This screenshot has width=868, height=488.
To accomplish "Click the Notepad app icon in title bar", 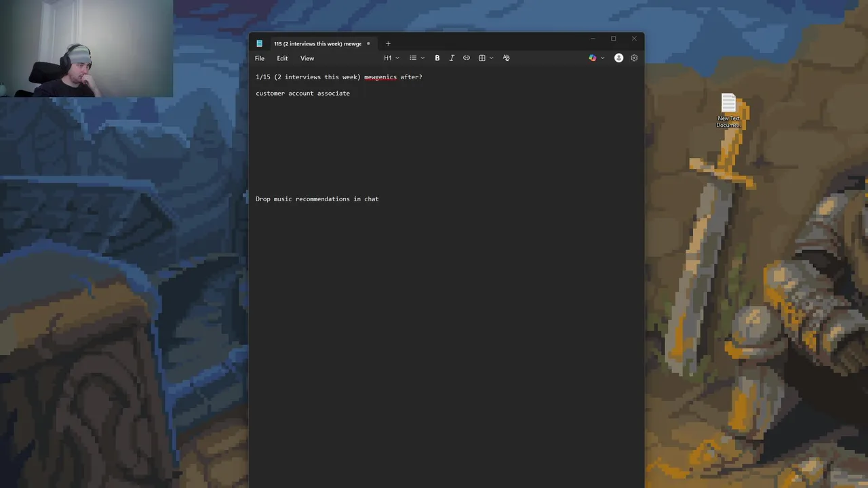I will point(259,43).
